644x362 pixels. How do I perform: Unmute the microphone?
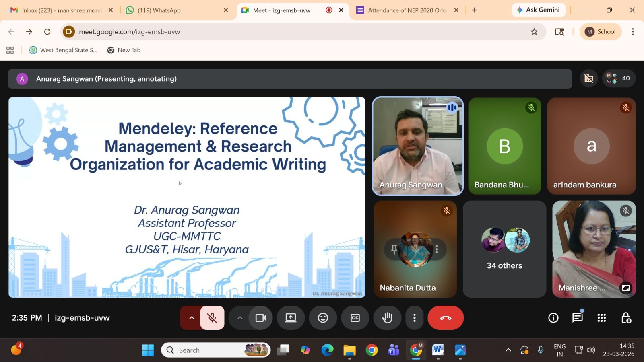tap(212, 318)
